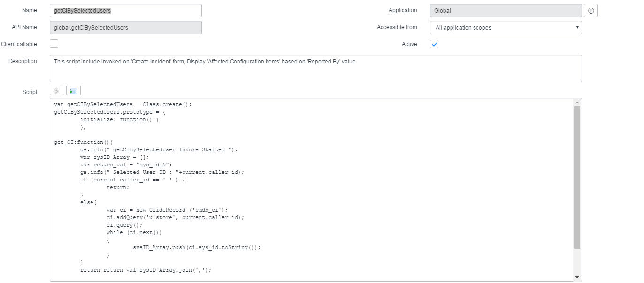This screenshot has width=644, height=283.
Task: Click the API Name field
Action: pos(125,27)
